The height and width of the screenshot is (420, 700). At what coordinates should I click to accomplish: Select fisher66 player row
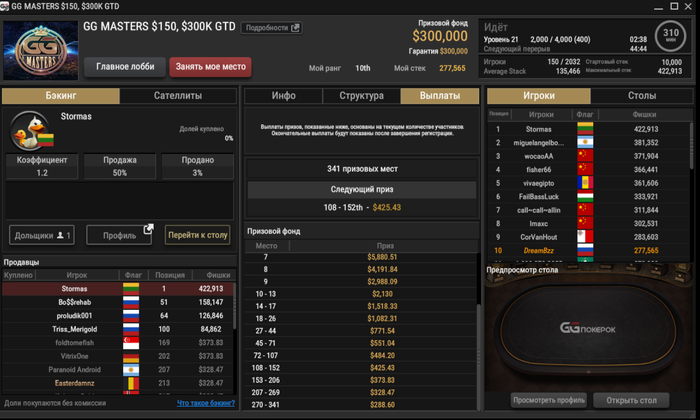click(588, 170)
